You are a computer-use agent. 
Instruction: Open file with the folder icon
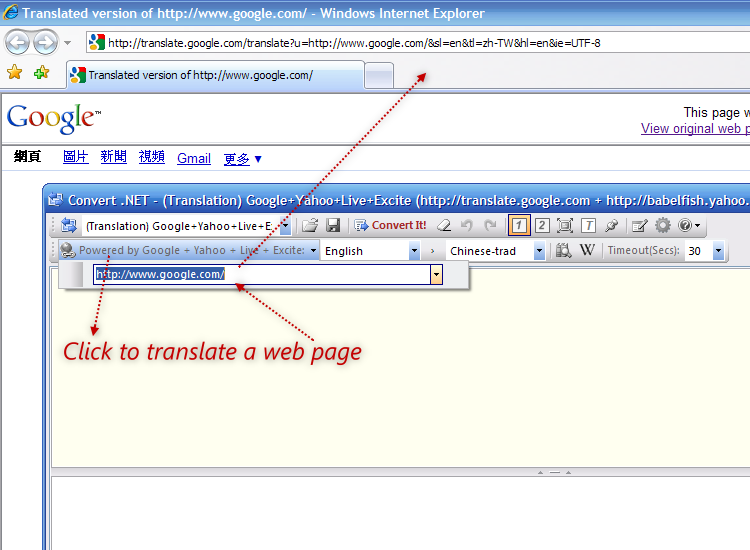pos(310,225)
